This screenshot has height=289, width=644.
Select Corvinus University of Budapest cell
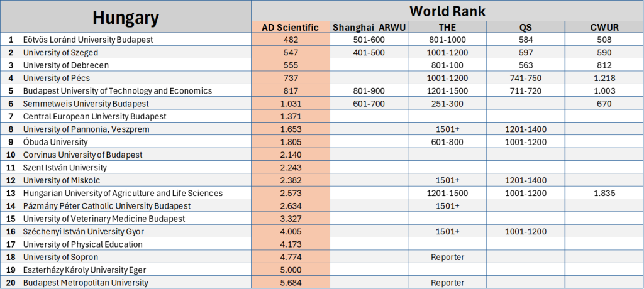coord(82,155)
